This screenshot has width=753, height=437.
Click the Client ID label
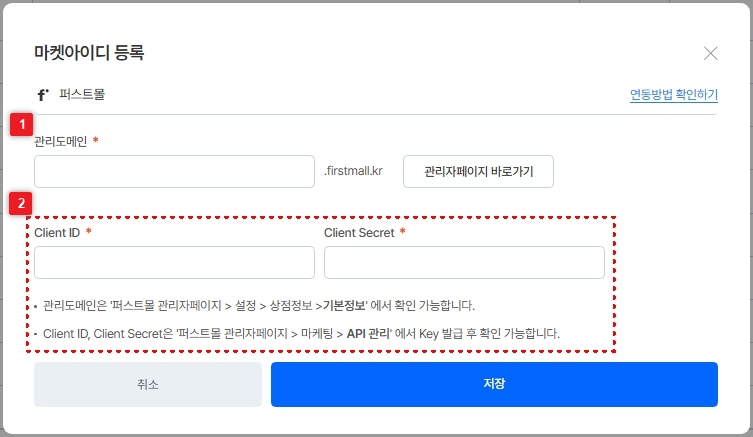pyautogui.click(x=57, y=233)
